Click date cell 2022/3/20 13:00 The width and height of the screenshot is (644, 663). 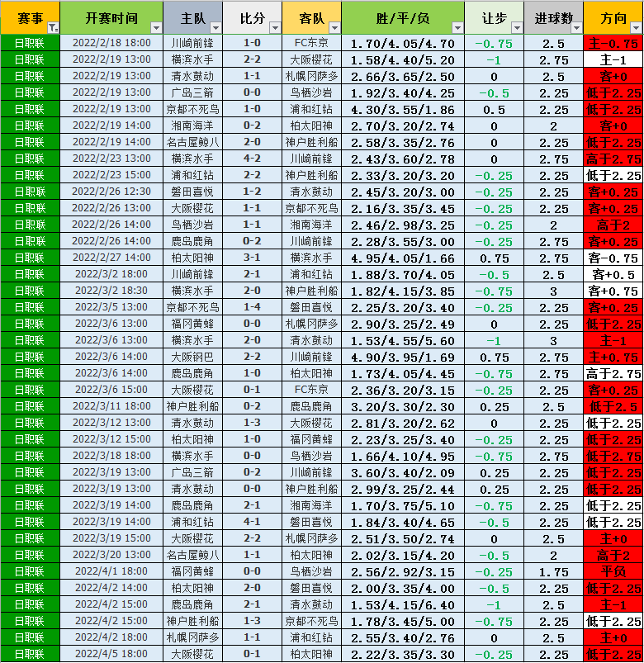coord(111,554)
